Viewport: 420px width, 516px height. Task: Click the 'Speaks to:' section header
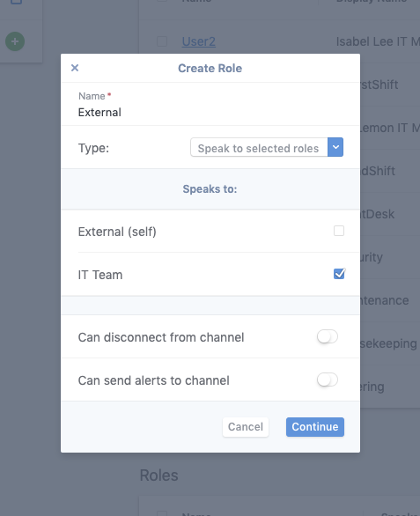pyautogui.click(x=210, y=189)
